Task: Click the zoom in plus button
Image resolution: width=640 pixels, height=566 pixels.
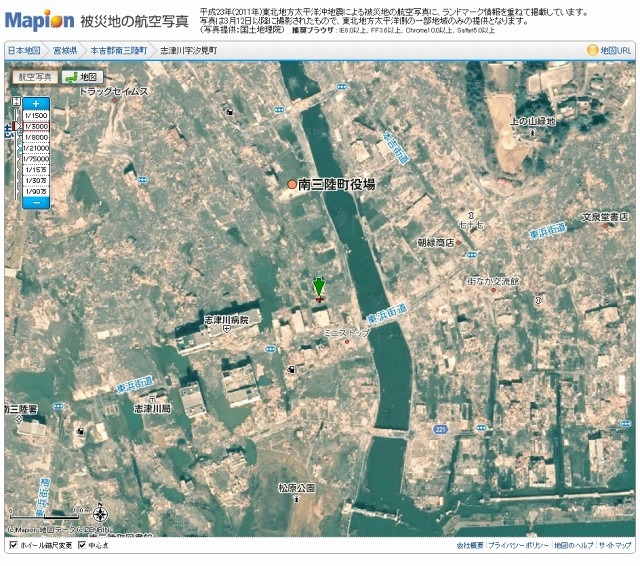Action: coord(36,104)
